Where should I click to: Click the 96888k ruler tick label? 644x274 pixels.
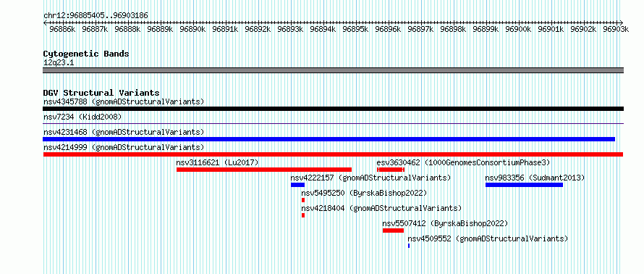click(x=127, y=29)
